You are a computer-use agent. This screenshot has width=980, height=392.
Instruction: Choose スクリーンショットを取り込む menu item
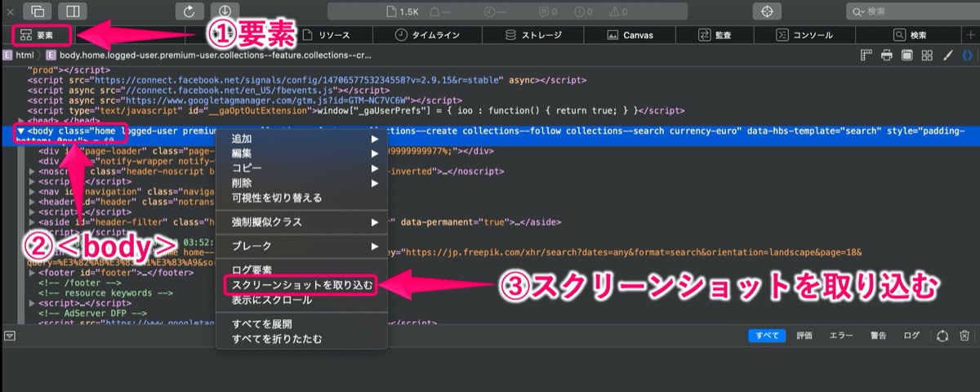click(x=301, y=285)
